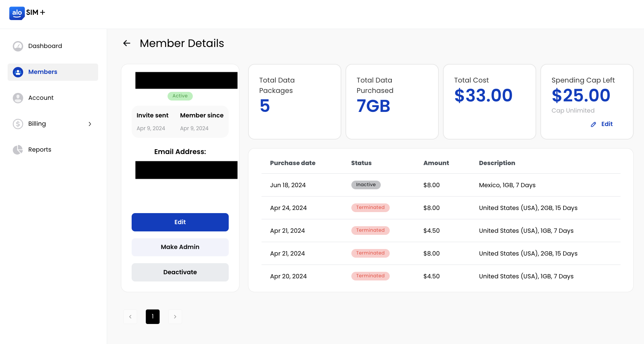Open the Reports menu item
Screen dimensions: 644x344
[40, 150]
